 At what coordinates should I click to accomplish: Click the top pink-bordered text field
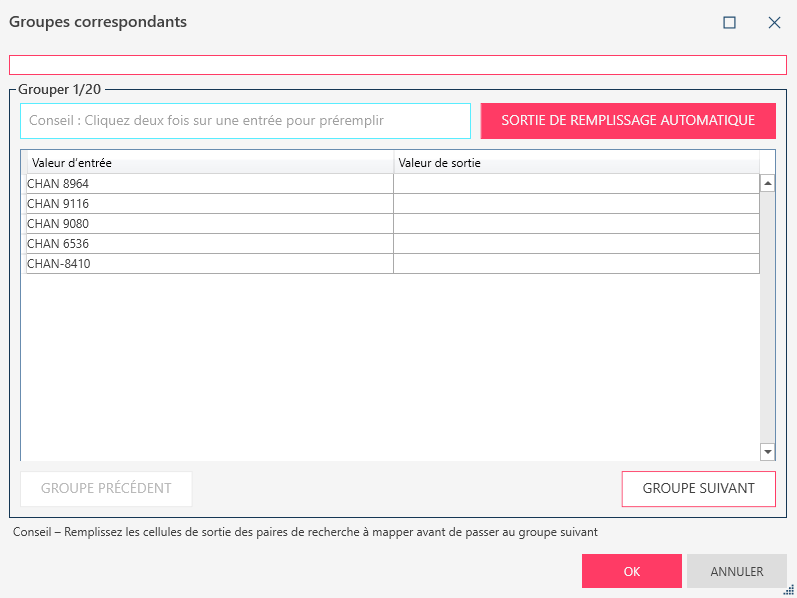[398, 65]
